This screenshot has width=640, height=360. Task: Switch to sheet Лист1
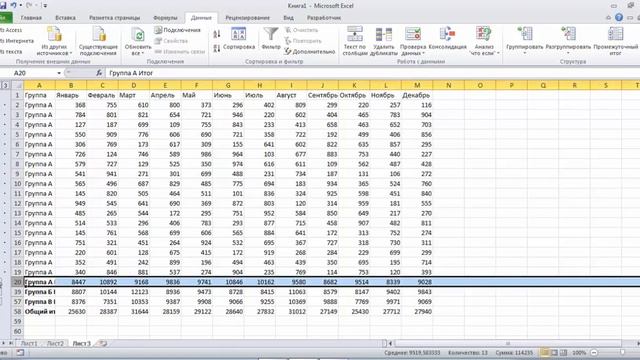click(29, 344)
